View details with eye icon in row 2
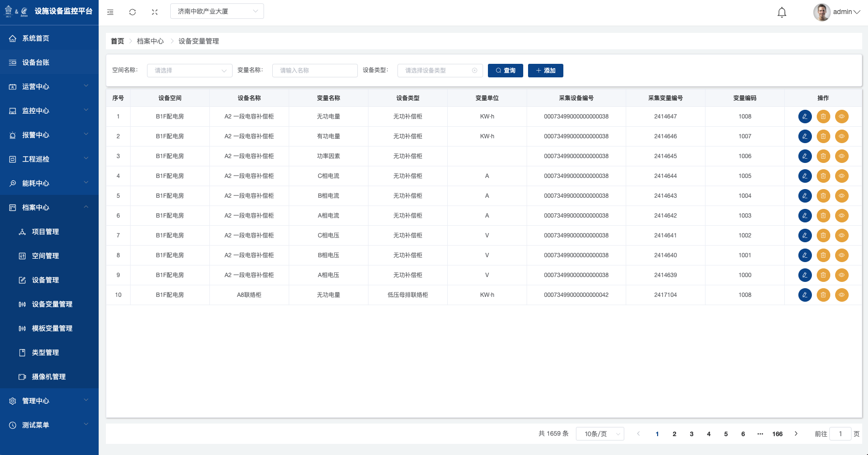The width and height of the screenshot is (868, 455). 841,136
